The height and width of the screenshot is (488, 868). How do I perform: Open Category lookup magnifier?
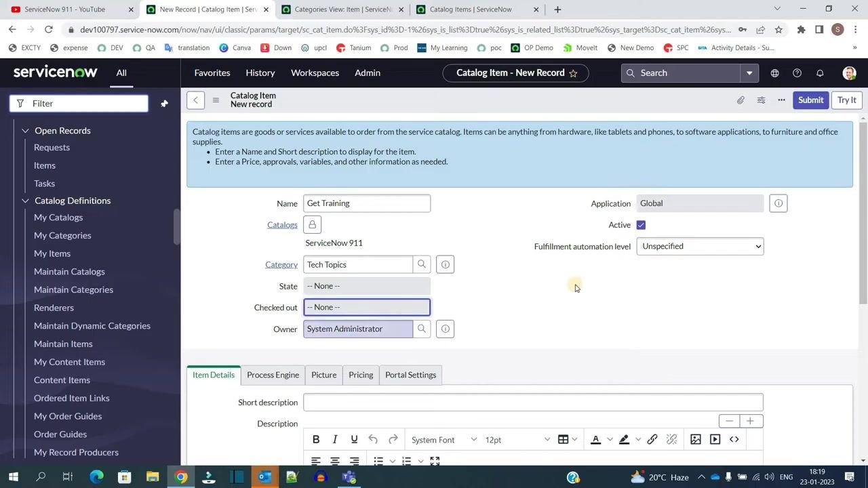(422, 264)
